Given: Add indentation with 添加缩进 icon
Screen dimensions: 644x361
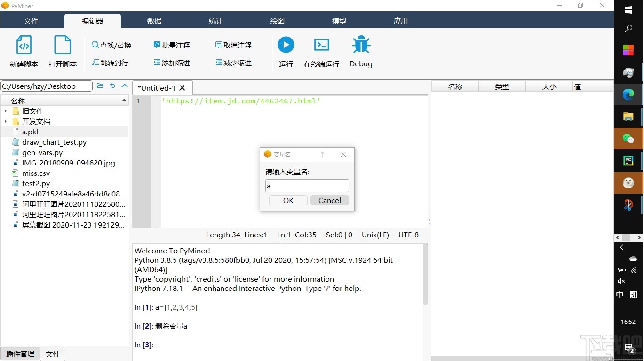Looking at the screenshot, I should 172,63.
